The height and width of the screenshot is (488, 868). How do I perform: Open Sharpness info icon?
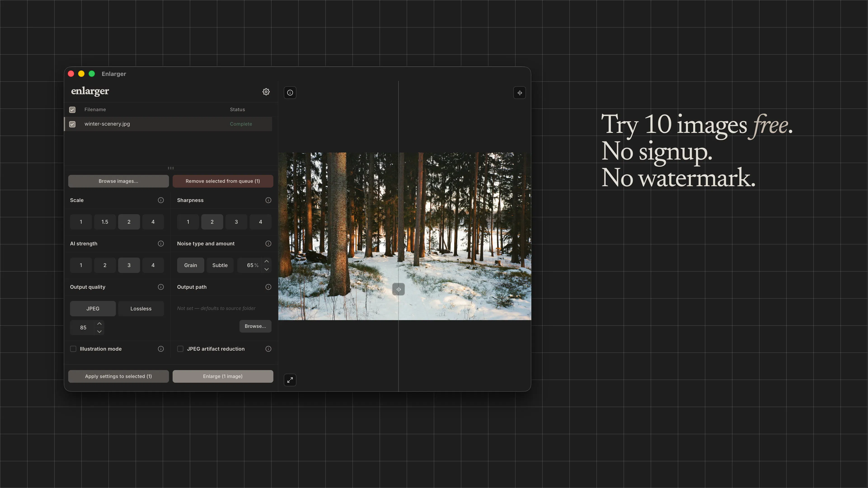click(268, 200)
